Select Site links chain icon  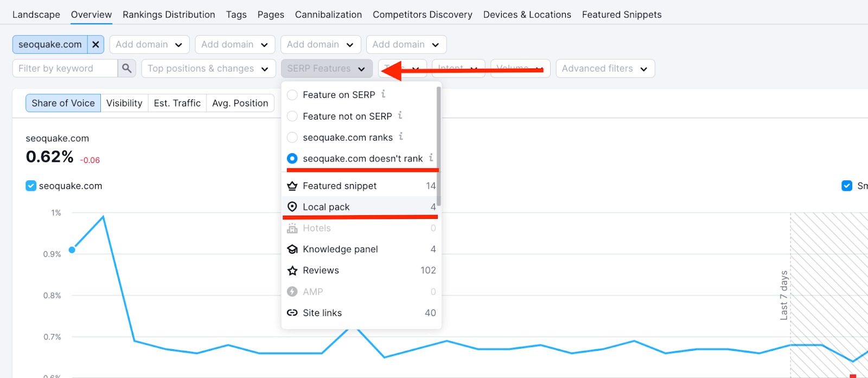(292, 313)
